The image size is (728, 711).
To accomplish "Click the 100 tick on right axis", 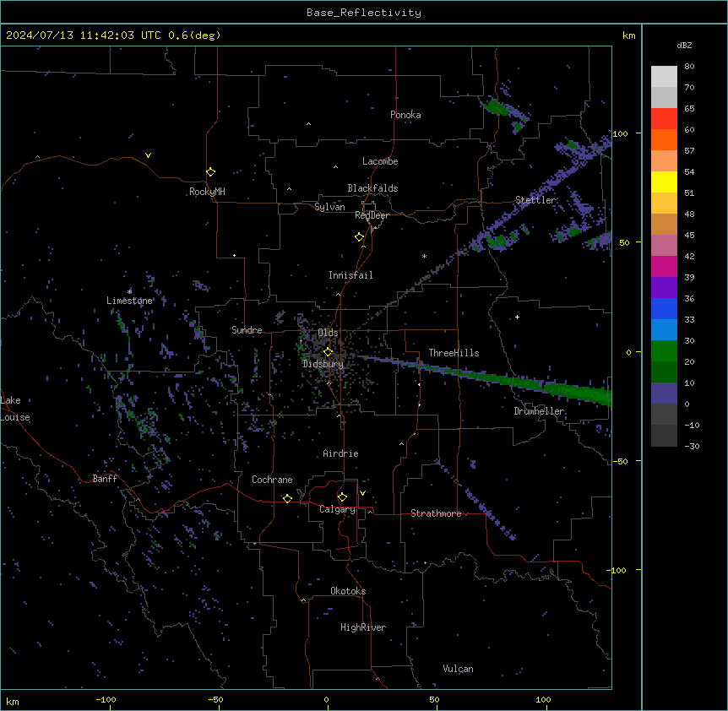I will tap(620, 133).
